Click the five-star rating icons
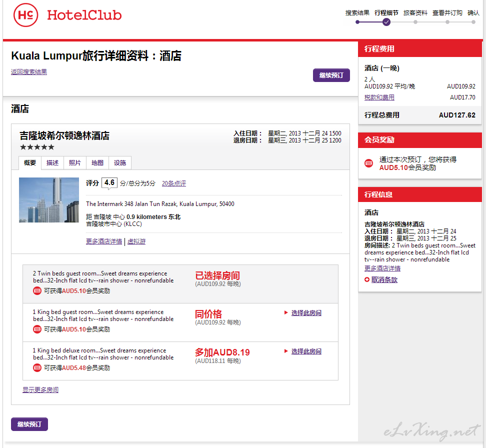This screenshot has width=486, height=448. 37,147
